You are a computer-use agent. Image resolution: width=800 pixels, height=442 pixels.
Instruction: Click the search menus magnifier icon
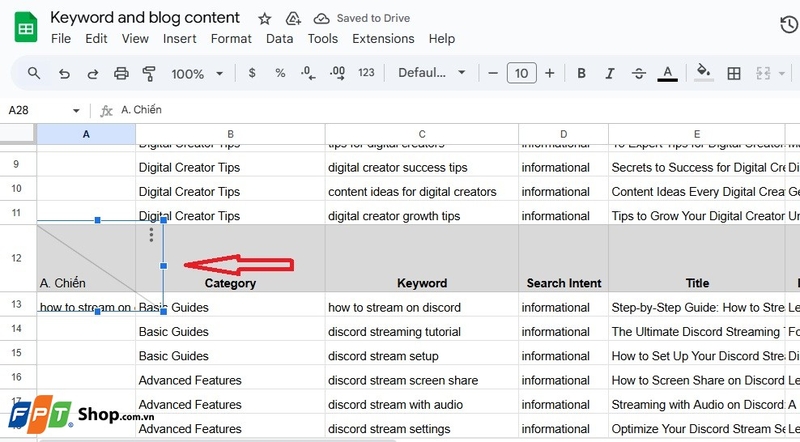[34, 73]
